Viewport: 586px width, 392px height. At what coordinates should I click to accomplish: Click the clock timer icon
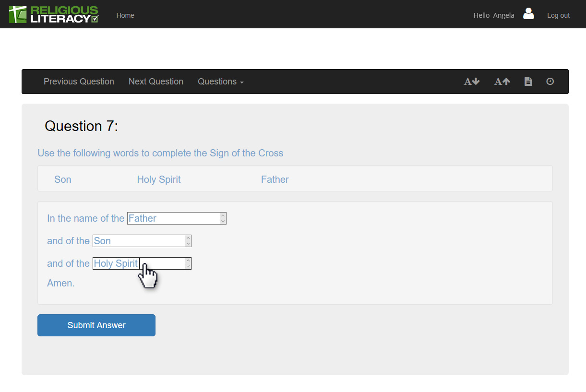[550, 82]
